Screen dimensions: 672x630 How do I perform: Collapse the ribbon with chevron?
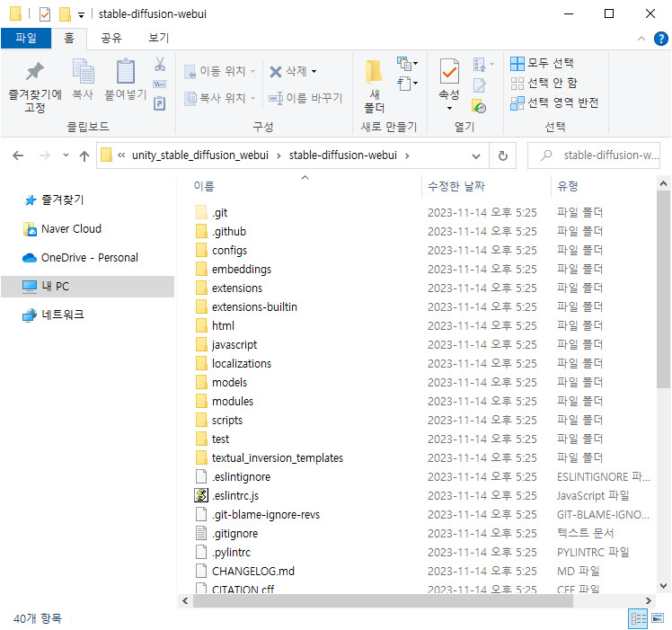click(x=641, y=39)
